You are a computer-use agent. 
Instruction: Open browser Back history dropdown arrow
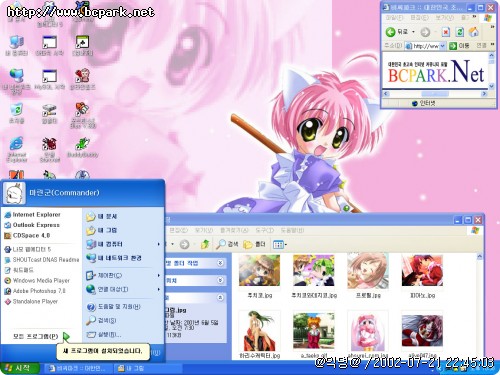pos(413,32)
